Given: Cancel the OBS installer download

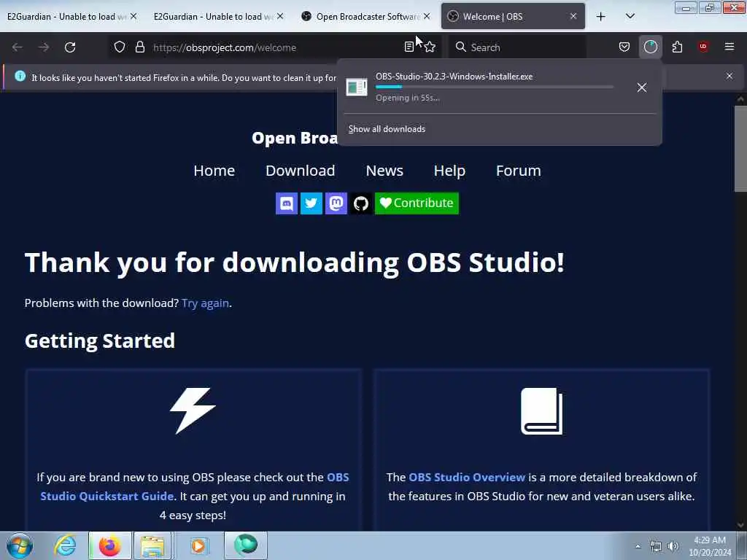Looking at the screenshot, I should pos(642,87).
